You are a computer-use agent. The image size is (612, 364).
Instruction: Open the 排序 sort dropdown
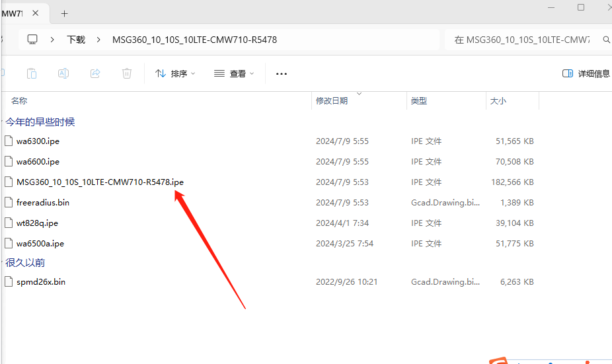pos(175,73)
